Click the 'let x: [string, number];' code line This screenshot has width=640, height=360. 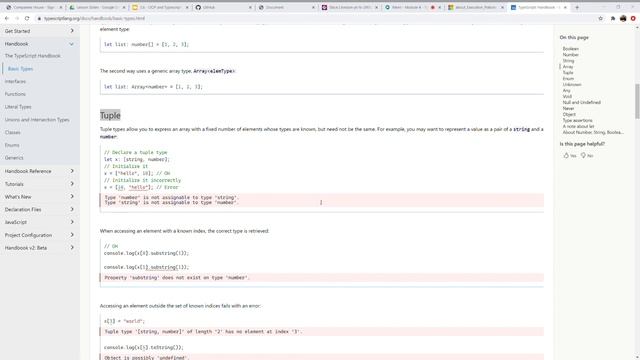tap(137, 160)
